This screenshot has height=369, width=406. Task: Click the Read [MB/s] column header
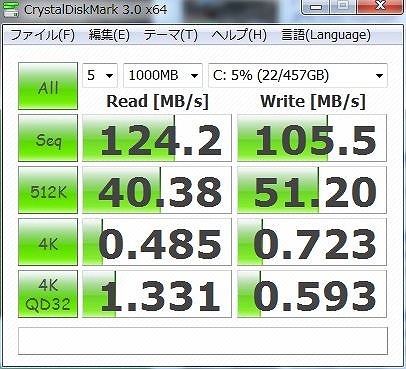(157, 101)
